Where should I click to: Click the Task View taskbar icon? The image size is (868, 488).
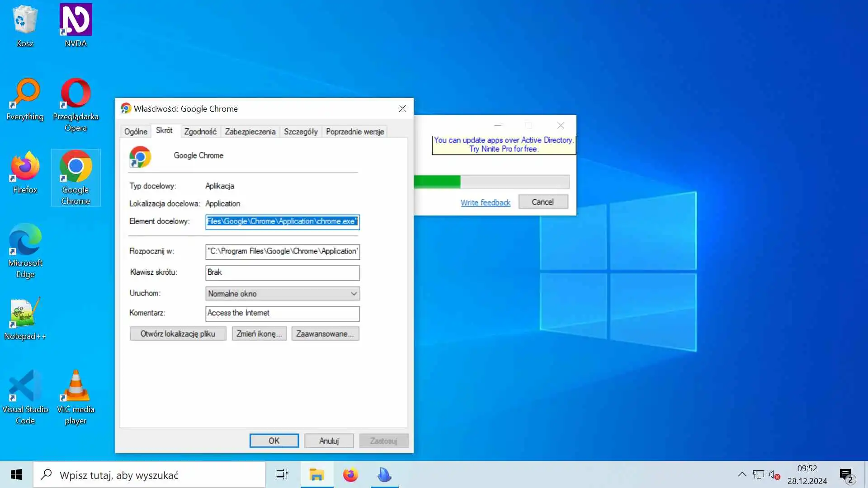[282, 475]
